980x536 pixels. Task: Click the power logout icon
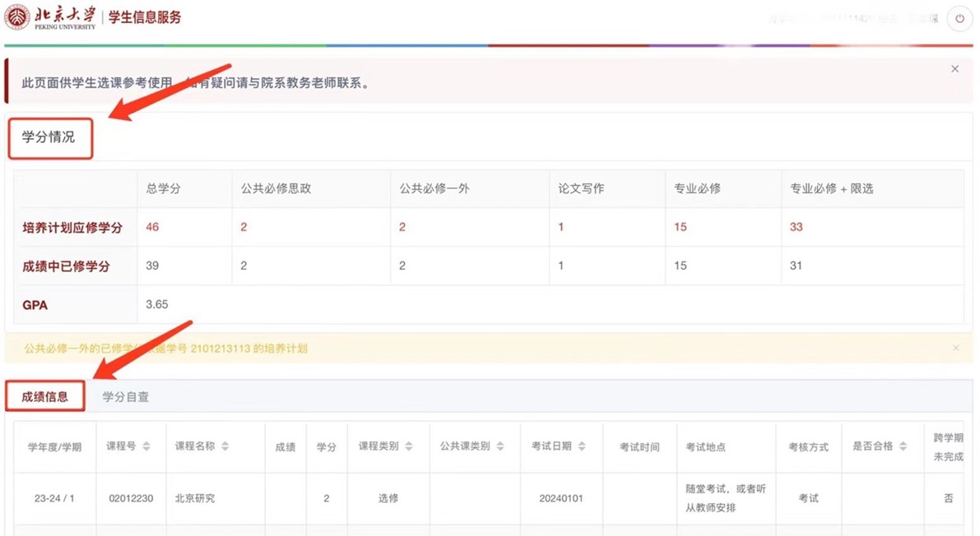[x=959, y=19]
